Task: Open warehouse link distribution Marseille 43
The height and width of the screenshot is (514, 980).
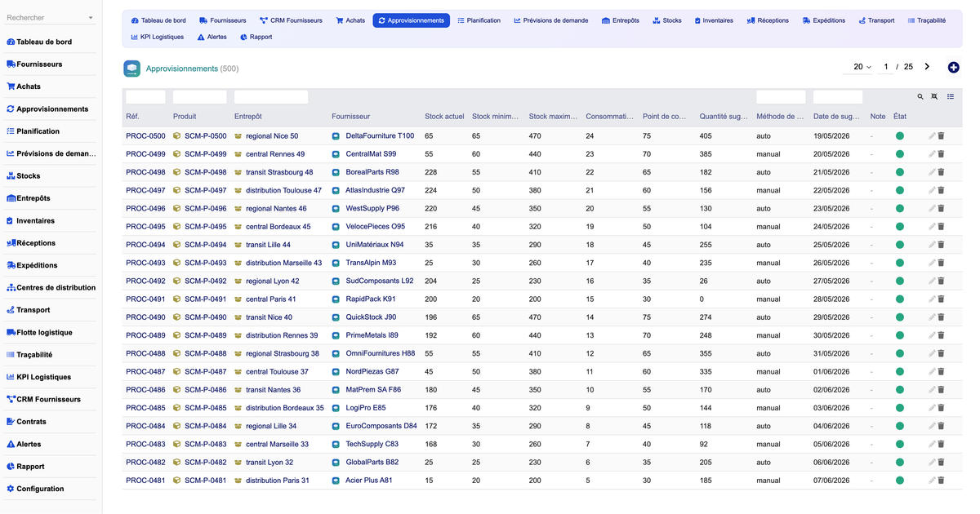Action: [283, 263]
